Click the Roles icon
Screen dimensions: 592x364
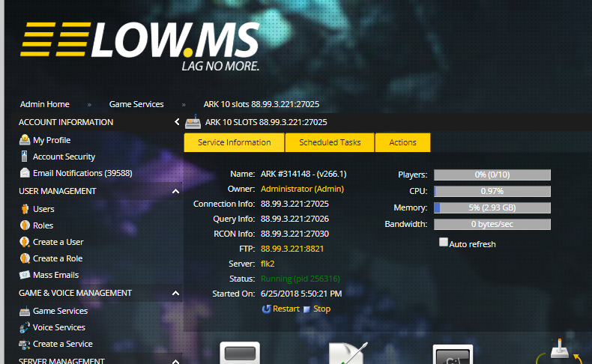point(25,225)
